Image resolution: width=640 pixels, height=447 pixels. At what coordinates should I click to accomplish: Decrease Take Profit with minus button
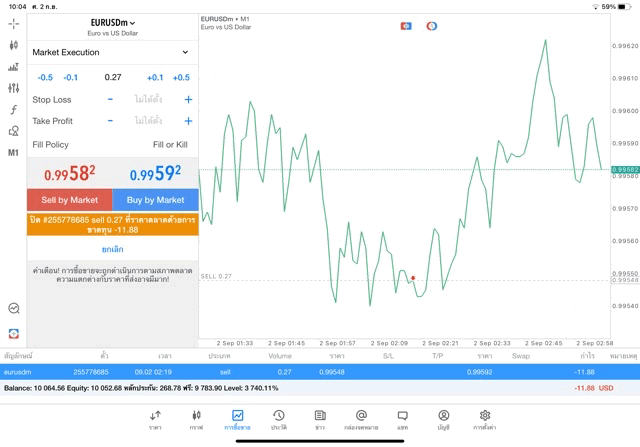click(x=110, y=121)
